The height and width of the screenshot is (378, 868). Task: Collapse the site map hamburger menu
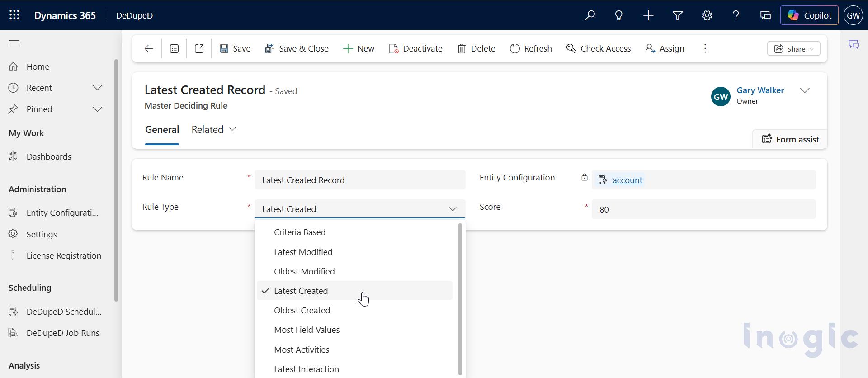[14, 43]
